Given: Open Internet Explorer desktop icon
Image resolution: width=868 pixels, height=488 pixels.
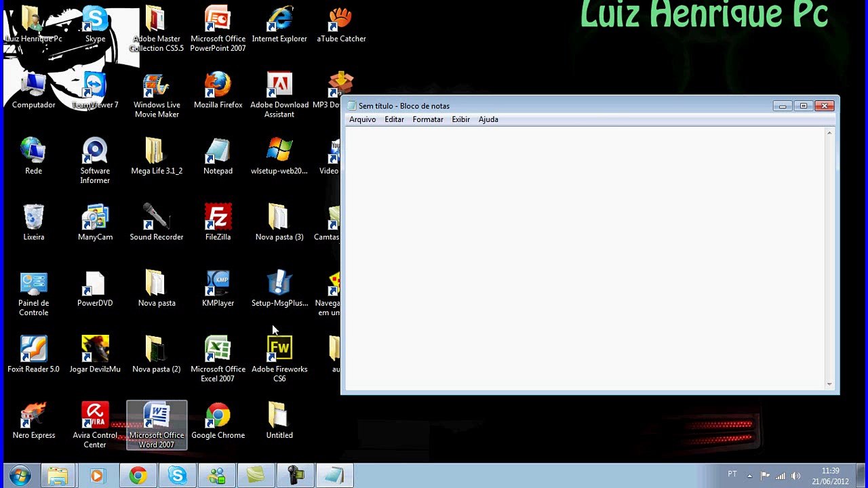Looking at the screenshot, I should click(x=279, y=24).
